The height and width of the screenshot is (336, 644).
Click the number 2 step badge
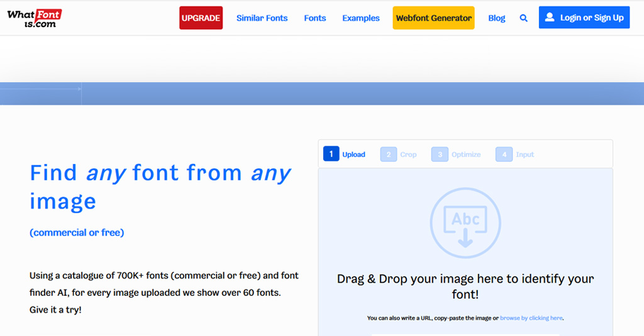tap(388, 154)
